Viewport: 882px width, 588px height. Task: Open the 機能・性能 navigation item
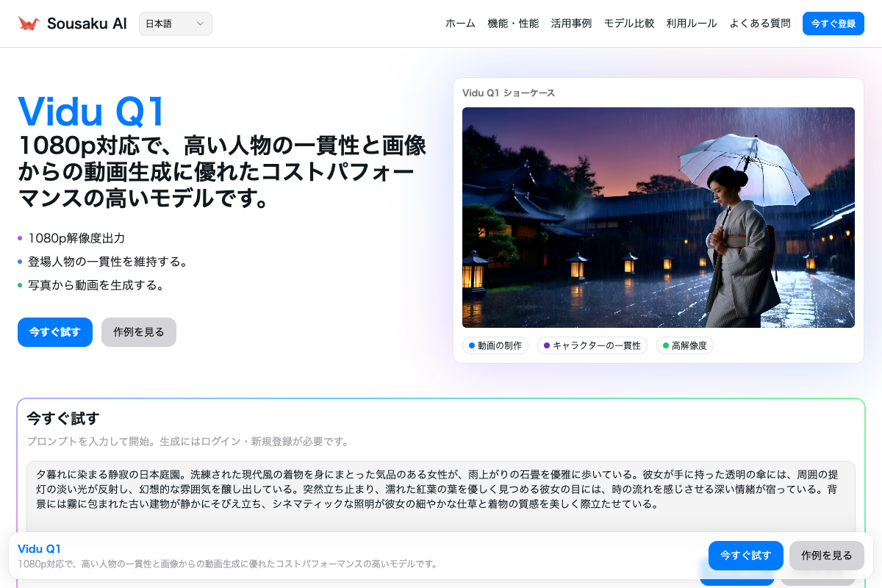(513, 24)
